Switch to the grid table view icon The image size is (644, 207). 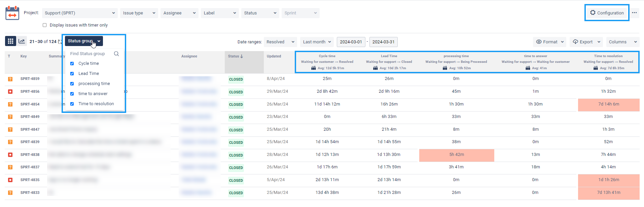coord(10,41)
